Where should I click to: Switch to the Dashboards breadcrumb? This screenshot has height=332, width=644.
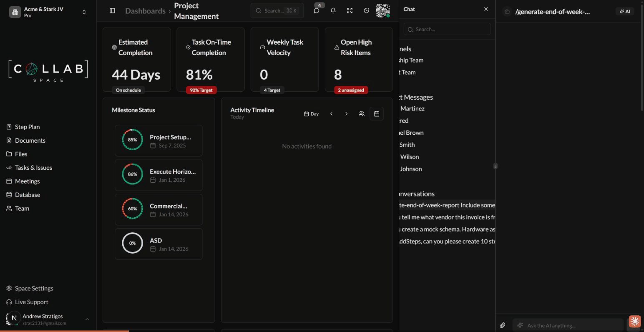[x=146, y=11]
